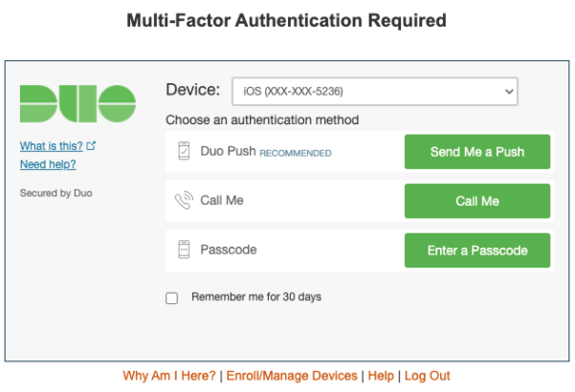Click the Log Out link

(x=428, y=376)
